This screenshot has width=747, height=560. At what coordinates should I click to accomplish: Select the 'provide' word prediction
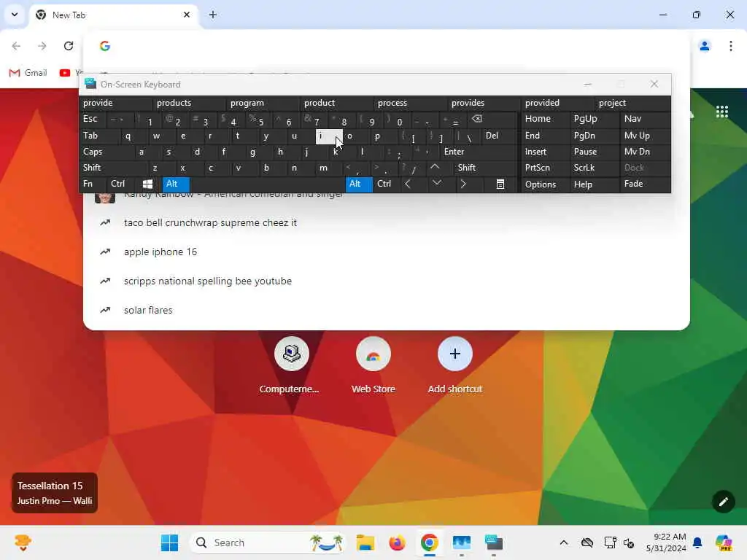[x=116, y=103]
